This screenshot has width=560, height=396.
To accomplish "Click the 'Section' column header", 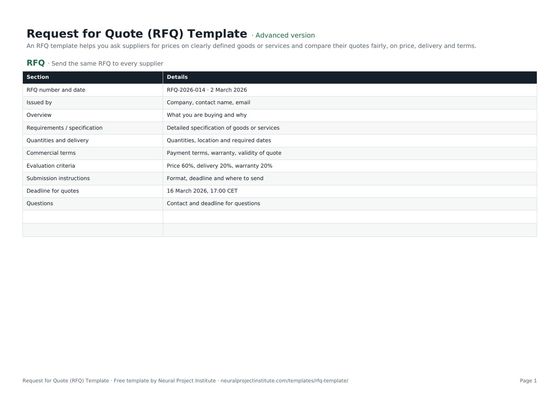I will pos(92,77).
